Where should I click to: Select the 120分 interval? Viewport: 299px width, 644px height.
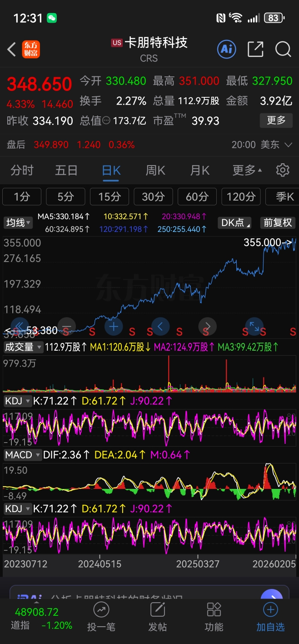(241, 196)
